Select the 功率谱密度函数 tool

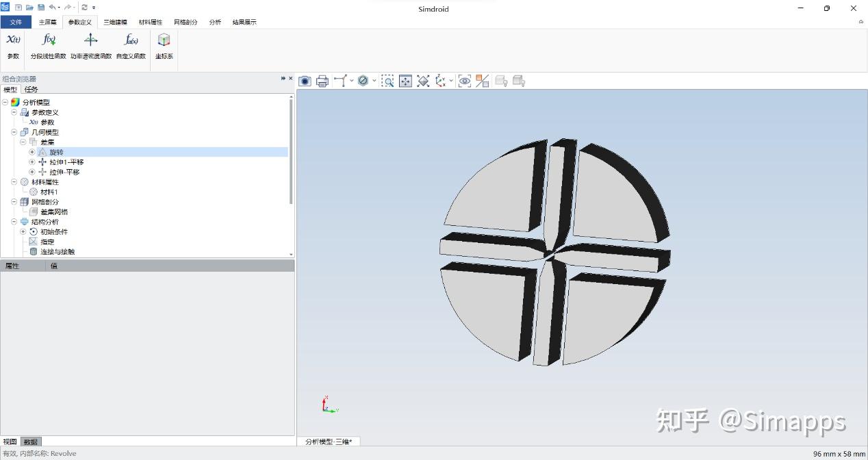[90, 44]
